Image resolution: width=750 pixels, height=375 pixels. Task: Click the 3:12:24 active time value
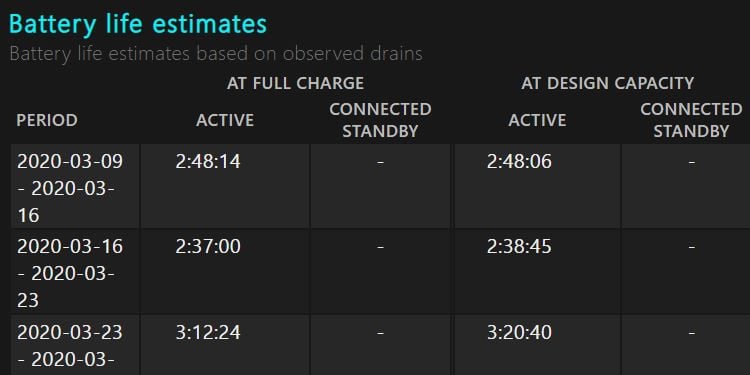click(208, 332)
